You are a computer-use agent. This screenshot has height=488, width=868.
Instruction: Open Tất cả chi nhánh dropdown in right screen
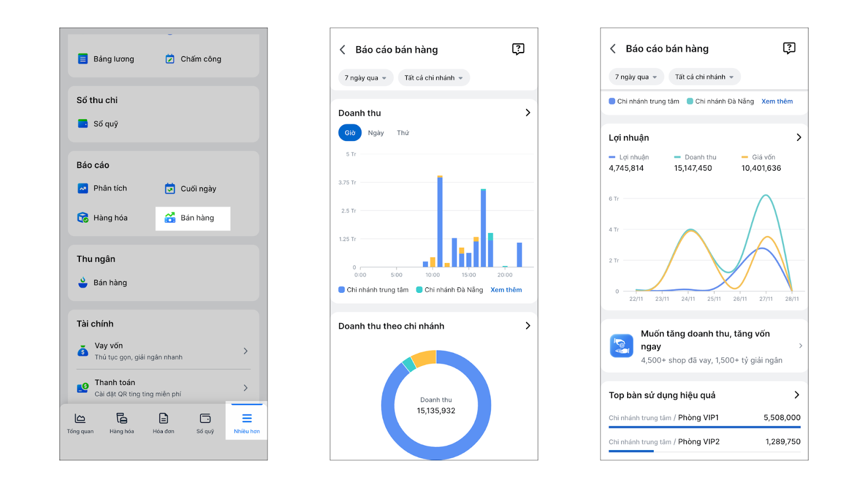[x=704, y=77]
